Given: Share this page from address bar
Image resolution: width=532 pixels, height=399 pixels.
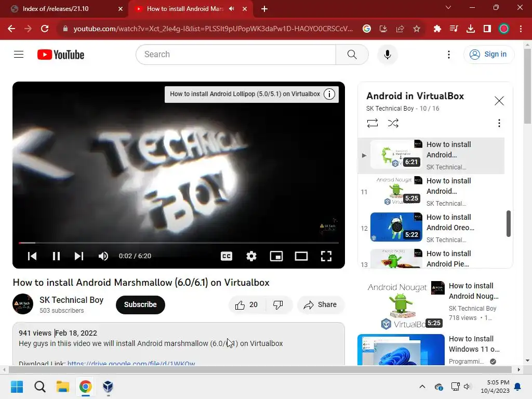Looking at the screenshot, I should 400,29.
